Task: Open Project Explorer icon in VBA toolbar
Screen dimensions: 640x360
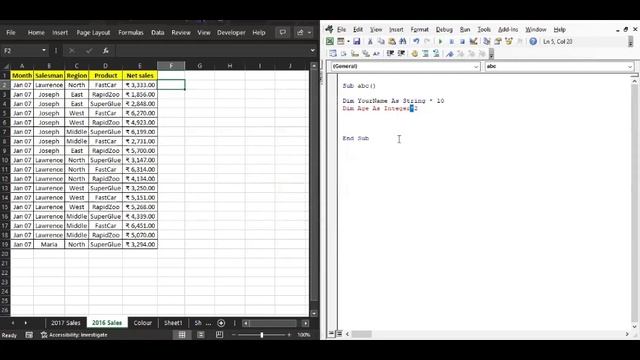Action: click(487, 41)
